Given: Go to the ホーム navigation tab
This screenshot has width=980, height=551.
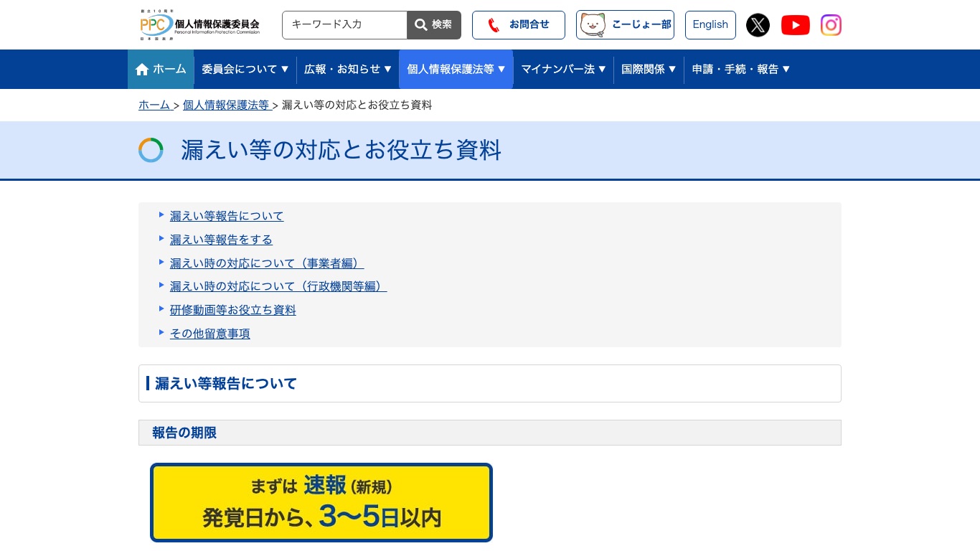Looking at the screenshot, I should coord(161,69).
